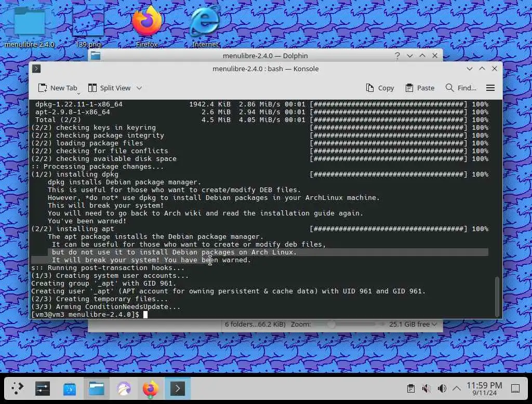Open the bird icon app on taskbar
532x404 pixels.
pyautogui.click(x=124, y=388)
